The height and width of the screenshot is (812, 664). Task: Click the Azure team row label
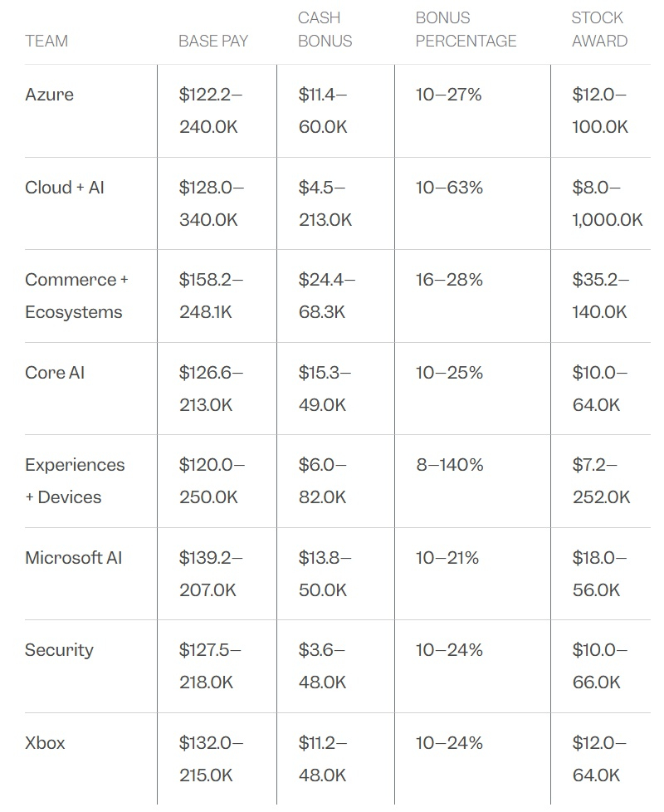tap(49, 95)
